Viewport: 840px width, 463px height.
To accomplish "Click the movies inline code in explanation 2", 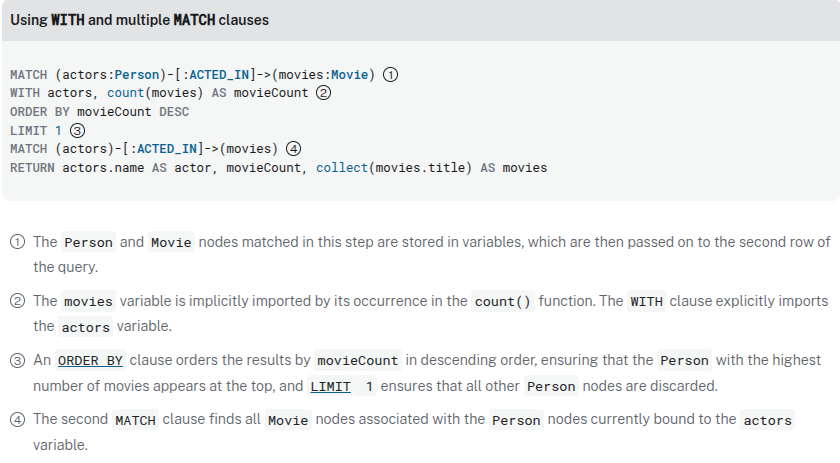I will click(88, 301).
